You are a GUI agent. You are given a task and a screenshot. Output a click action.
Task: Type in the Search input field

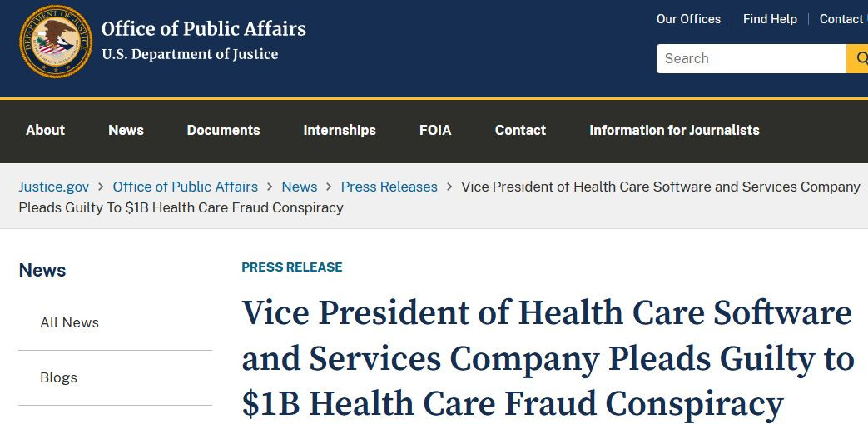[751, 59]
